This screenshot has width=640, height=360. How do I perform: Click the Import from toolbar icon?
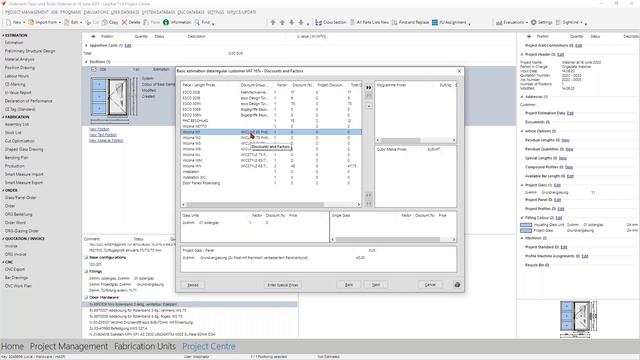pos(31,22)
